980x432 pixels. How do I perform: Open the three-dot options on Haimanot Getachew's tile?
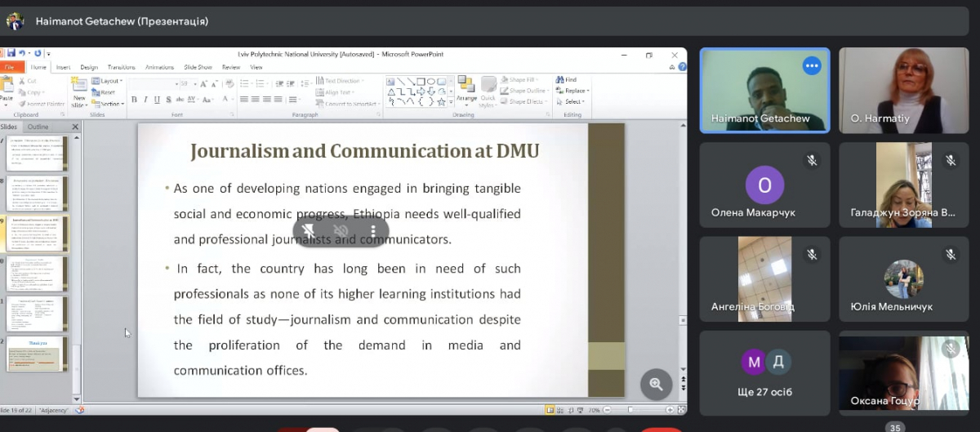coord(811,66)
